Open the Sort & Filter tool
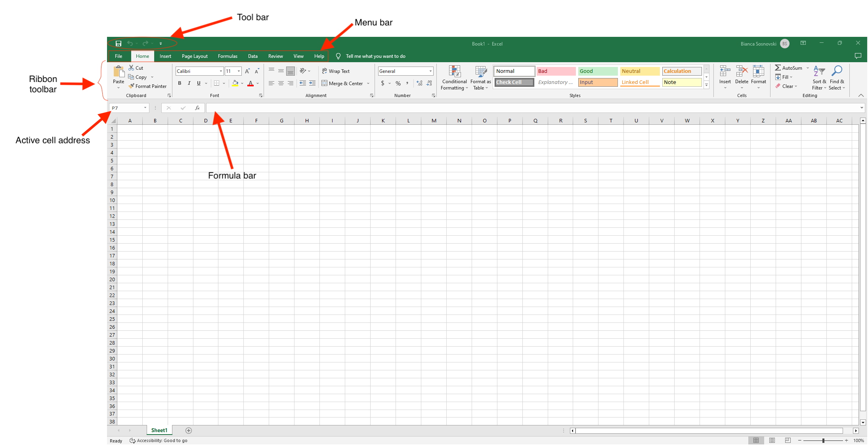Screen dimensions: 868x448 pos(818,77)
